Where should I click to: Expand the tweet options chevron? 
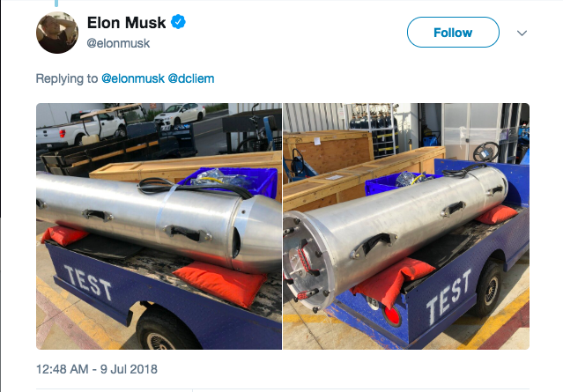pyautogui.click(x=522, y=33)
